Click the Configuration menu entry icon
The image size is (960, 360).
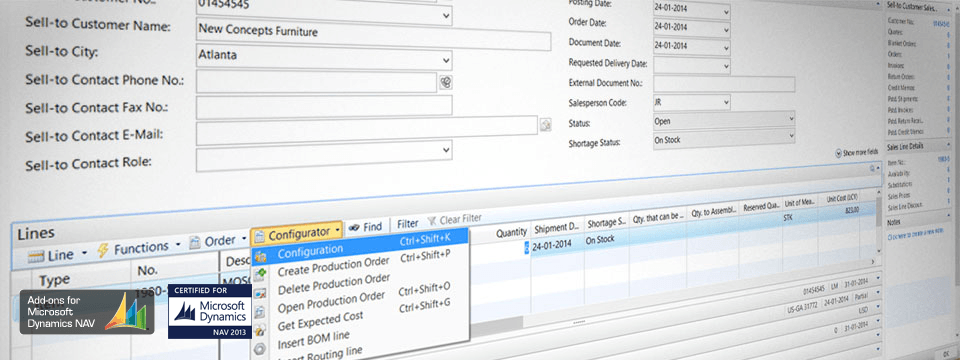point(261,257)
